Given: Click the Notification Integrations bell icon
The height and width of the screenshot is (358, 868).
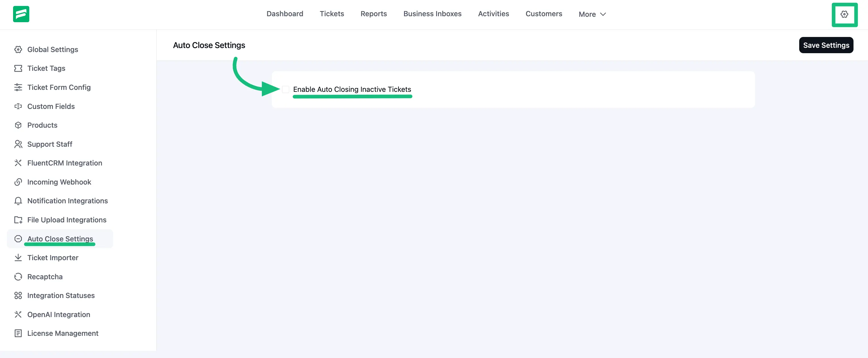Looking at the screenshot, I should pos(18,200).
